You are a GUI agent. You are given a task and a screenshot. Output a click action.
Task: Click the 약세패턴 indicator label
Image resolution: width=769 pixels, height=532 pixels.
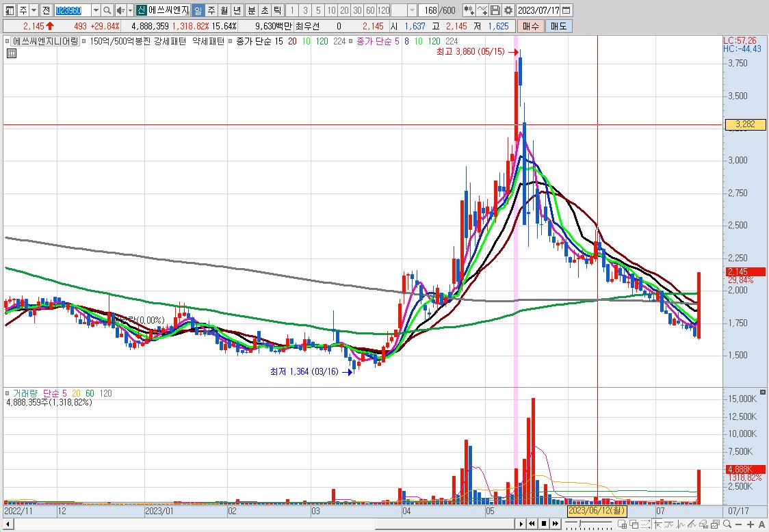coord(208,42)
